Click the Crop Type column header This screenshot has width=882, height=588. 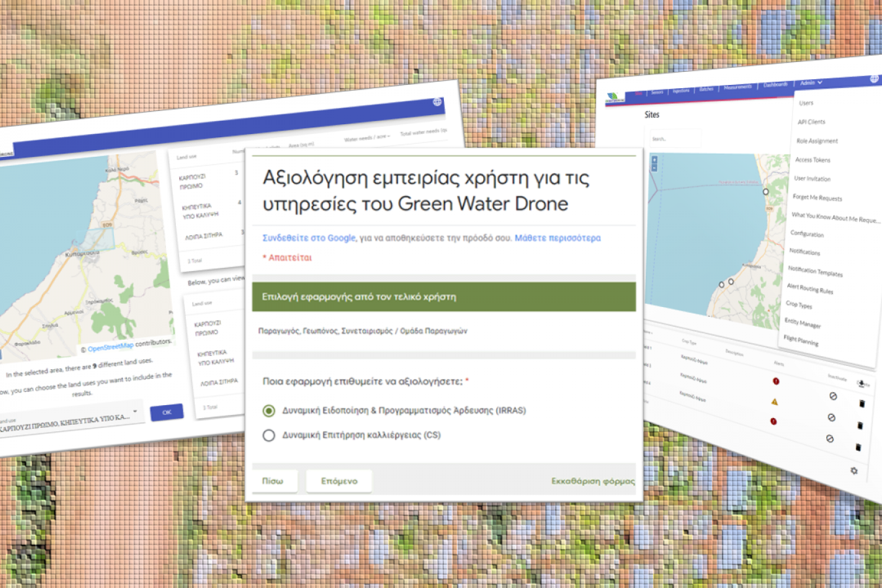click(689, 341)
